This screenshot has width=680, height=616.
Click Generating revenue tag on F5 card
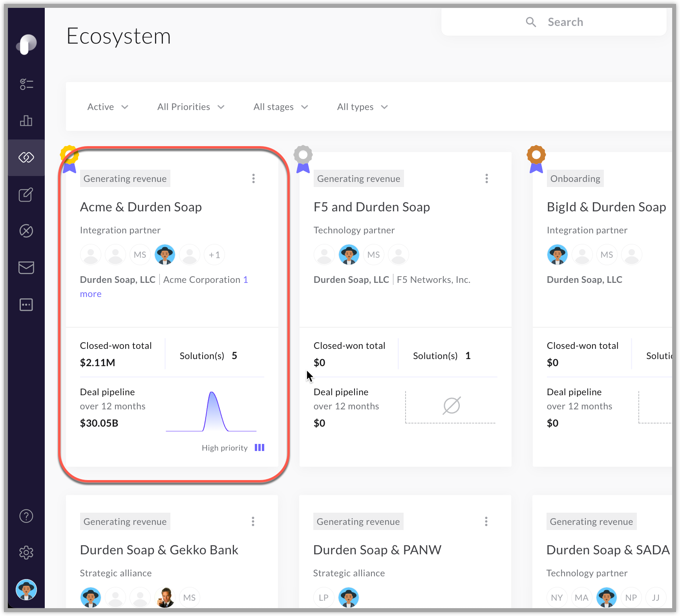[359, 179]
